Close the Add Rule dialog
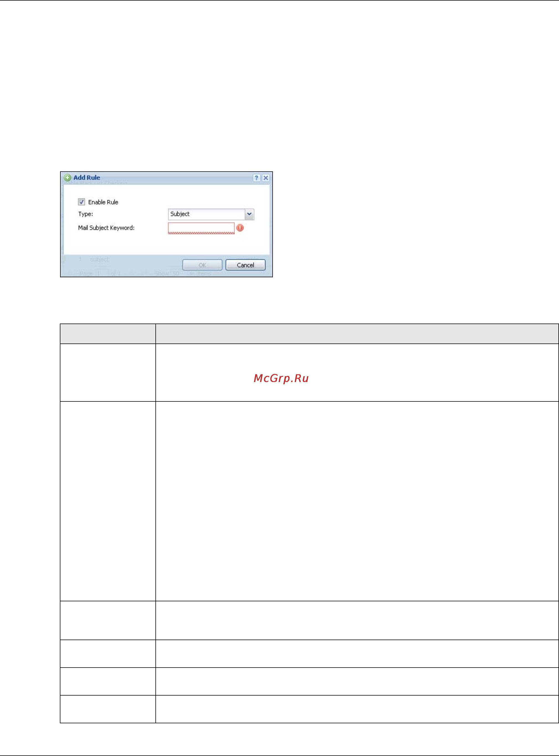The height and width of the screenshot is (756, 559). 266,178
